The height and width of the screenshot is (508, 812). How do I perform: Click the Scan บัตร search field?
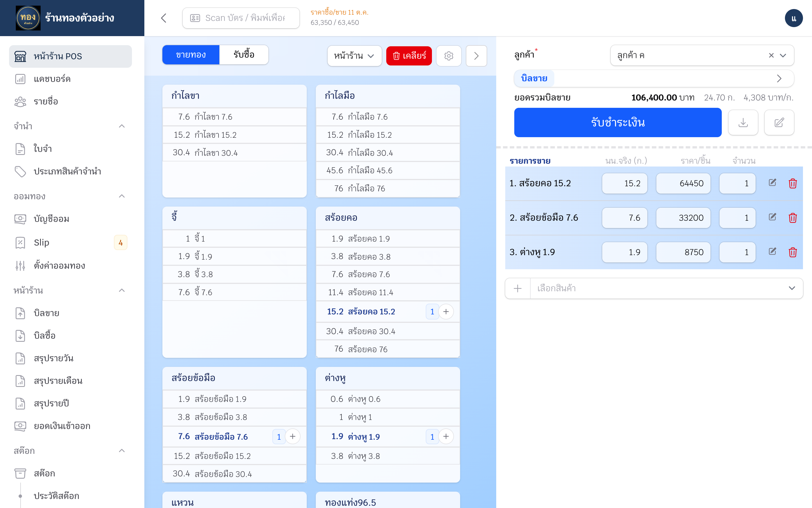click(x=241, y=18)
